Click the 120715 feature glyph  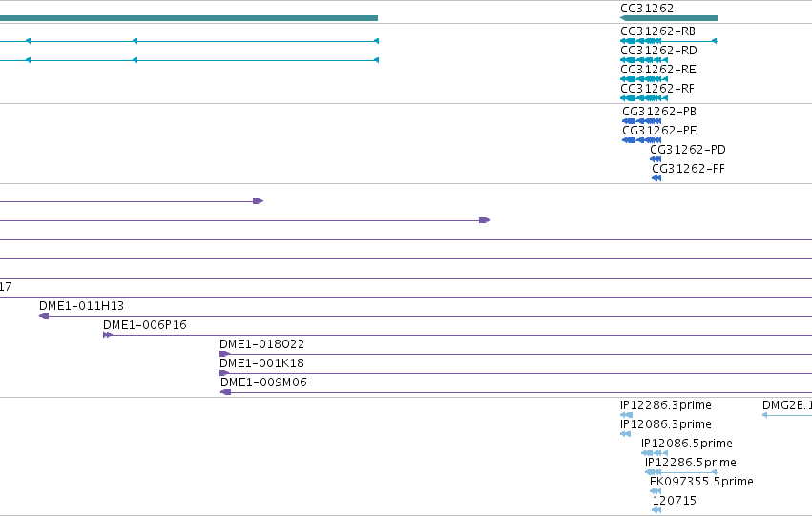[656, 510]
